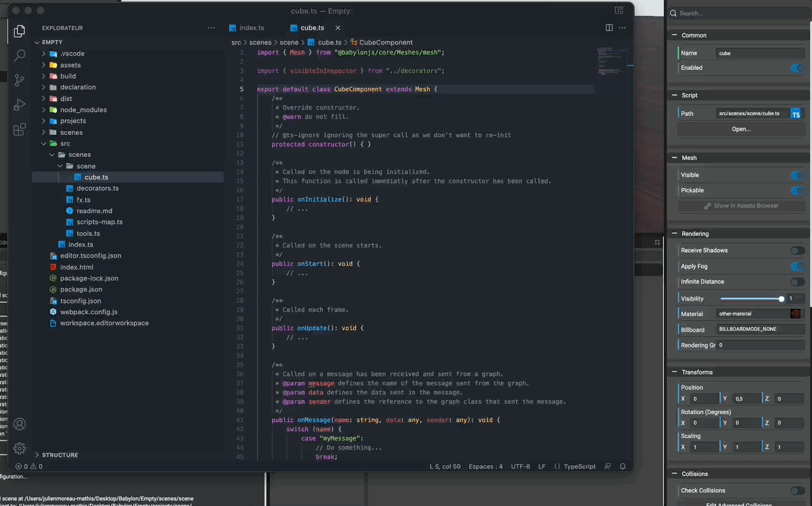Enable the Receive Shadows toggle
The height and width of the screenshot is (506, 812).
coord(797,250)
